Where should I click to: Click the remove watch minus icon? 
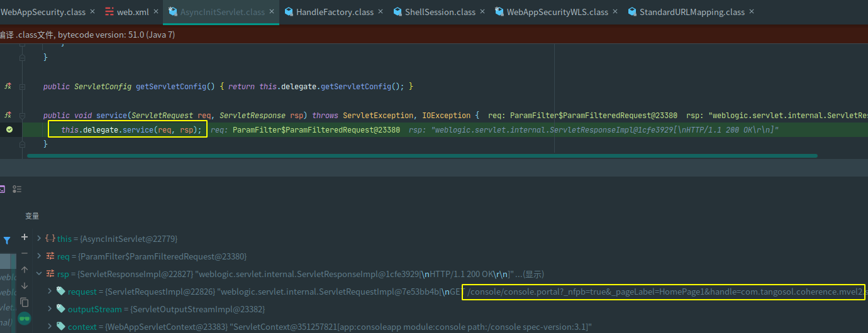point(25,253)
